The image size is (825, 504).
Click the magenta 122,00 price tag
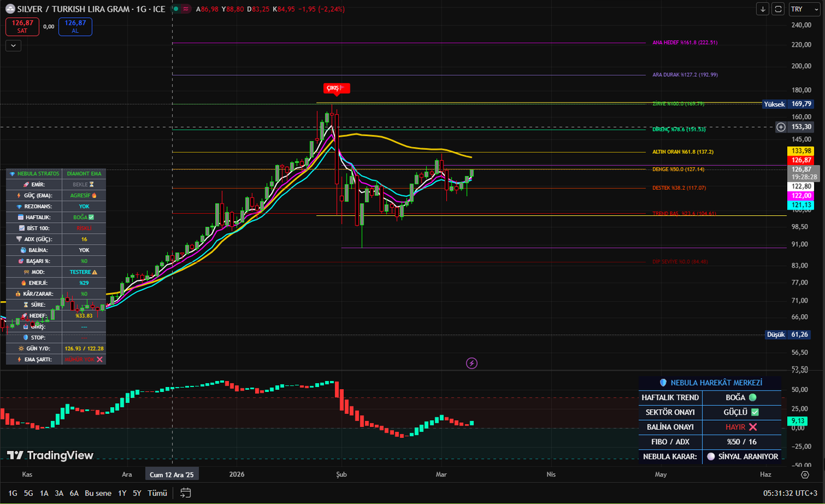pyautogui.click(x=802, y=195)
